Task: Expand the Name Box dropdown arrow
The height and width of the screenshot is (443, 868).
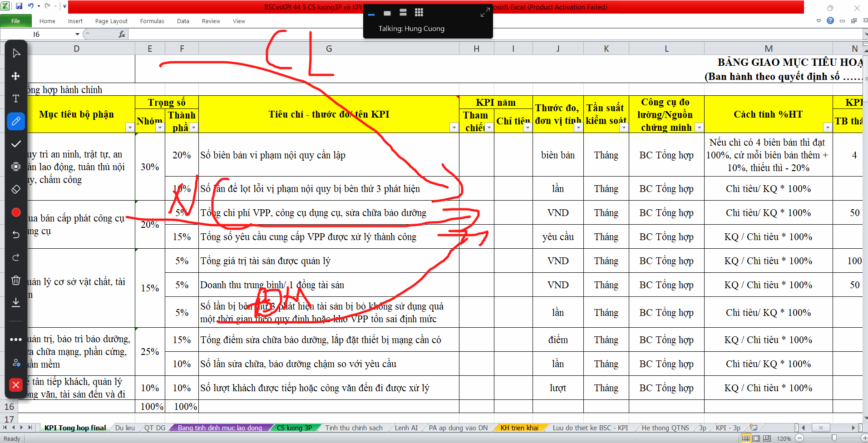Action: [77, 34]
